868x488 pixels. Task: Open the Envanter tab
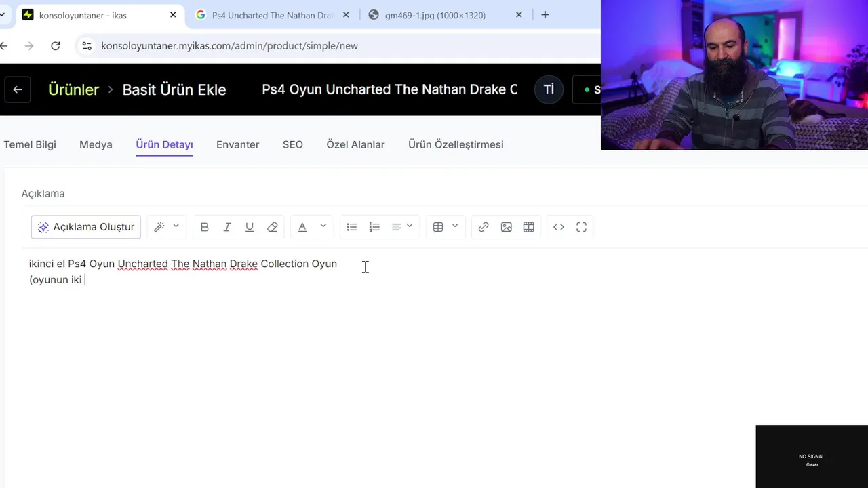237,144
